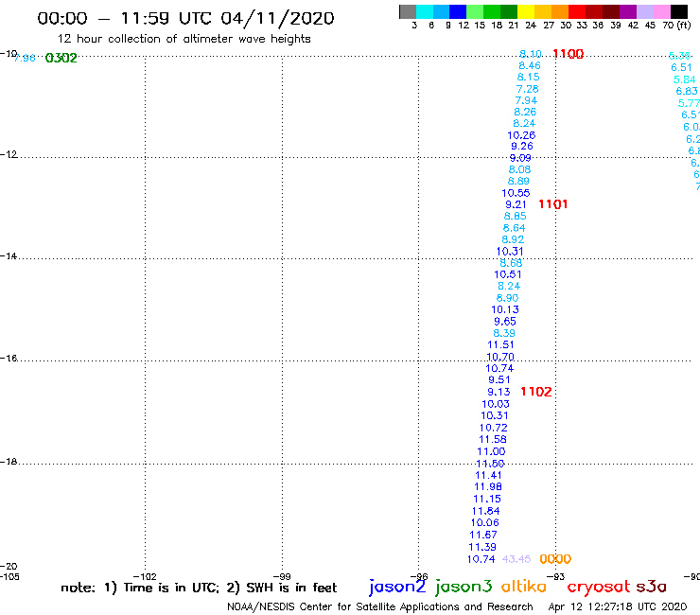Click the yellow swatch in the wave height legend
This screenshot has height=615, width=700.
pos(526,11)
